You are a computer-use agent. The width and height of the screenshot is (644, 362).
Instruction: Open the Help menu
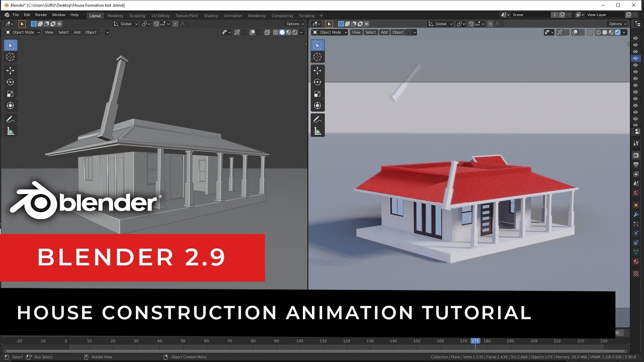pos(74,15)
